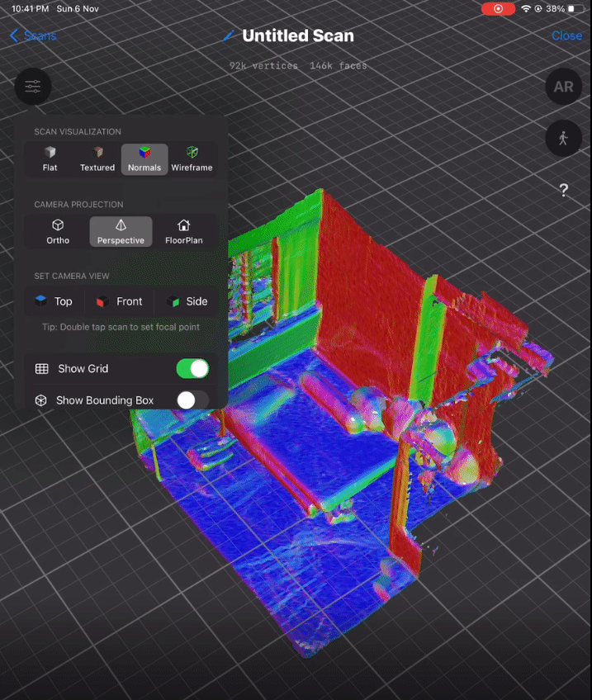Go back to Scans list
The width and height of the screenshot is (592, 700).
point(34,35)
